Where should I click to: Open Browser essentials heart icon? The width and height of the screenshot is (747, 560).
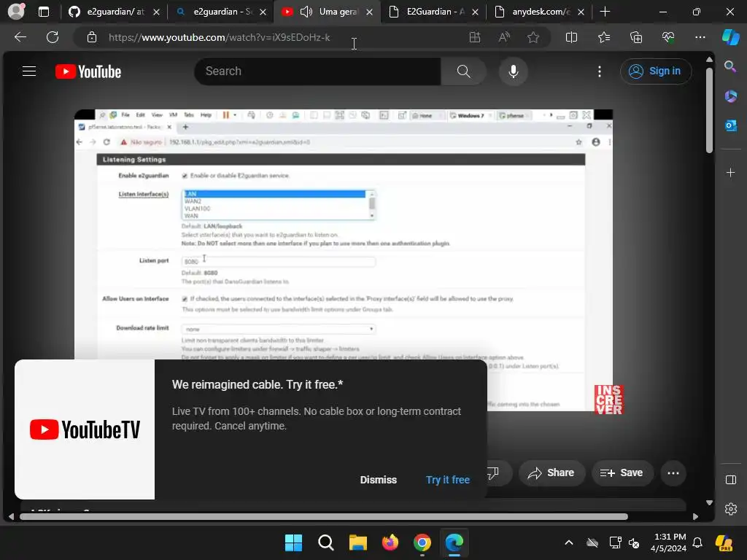(668, 37)
